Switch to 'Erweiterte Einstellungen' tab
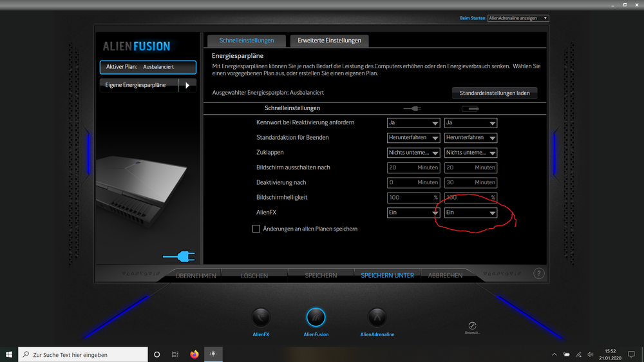 coord(329,41)
